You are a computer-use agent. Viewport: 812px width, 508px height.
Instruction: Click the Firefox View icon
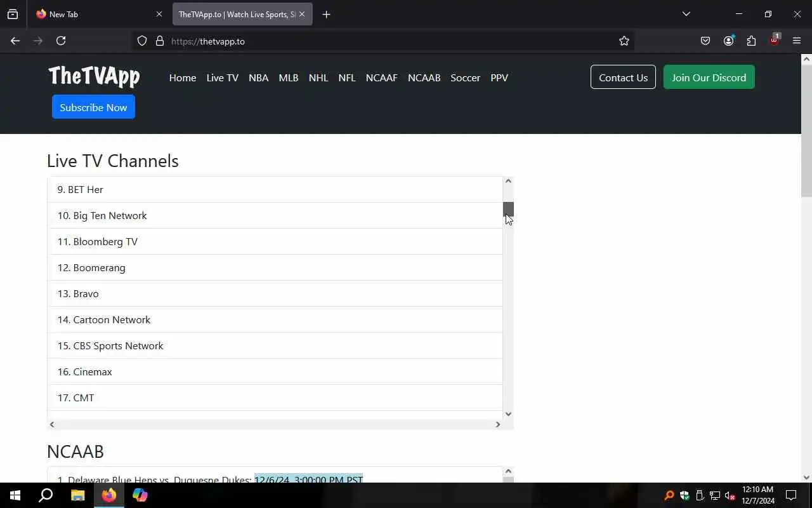tap(13, 14)
